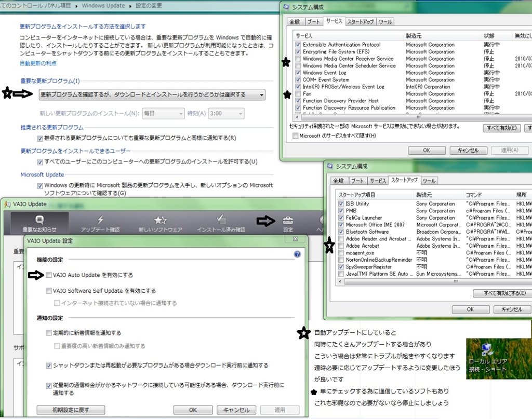This screenshot has height=419, width=532.
Task: Open the 自動更新の利点 link
Action: 38,63
